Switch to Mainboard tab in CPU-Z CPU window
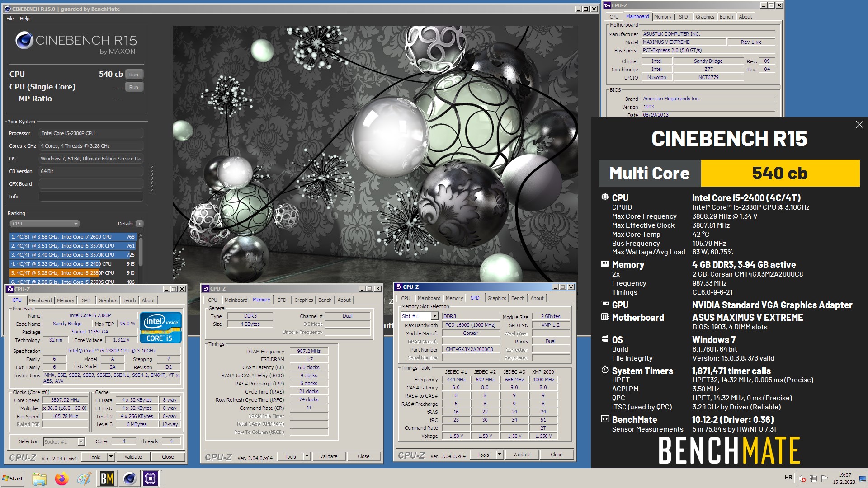This screenshot has width=868, height=488. (x=40, y=300)
